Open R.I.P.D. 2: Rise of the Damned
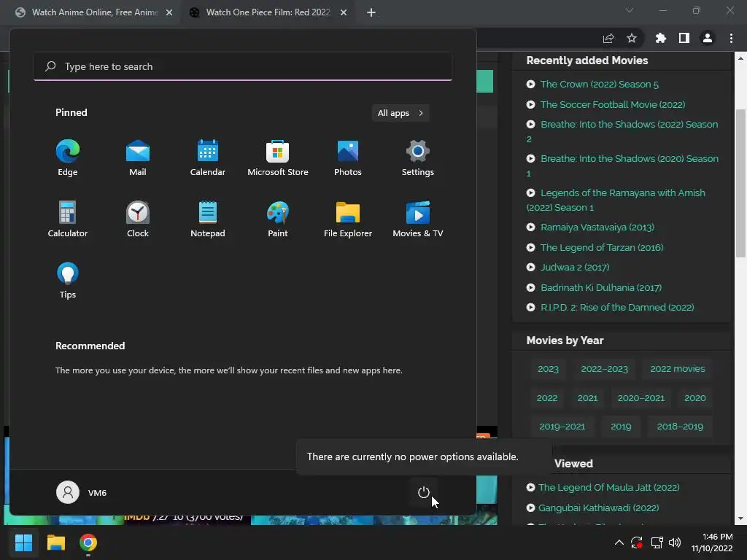Viewport: 747px width, 560px height. click(x=617, y=308)
